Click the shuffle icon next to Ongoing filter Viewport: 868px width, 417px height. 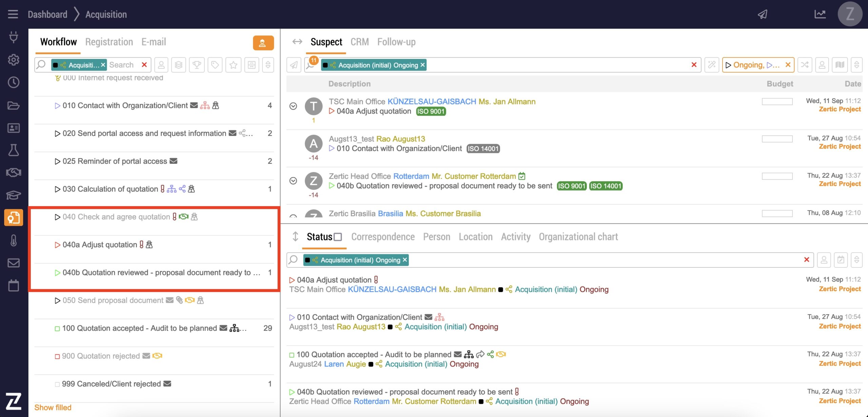805,65
